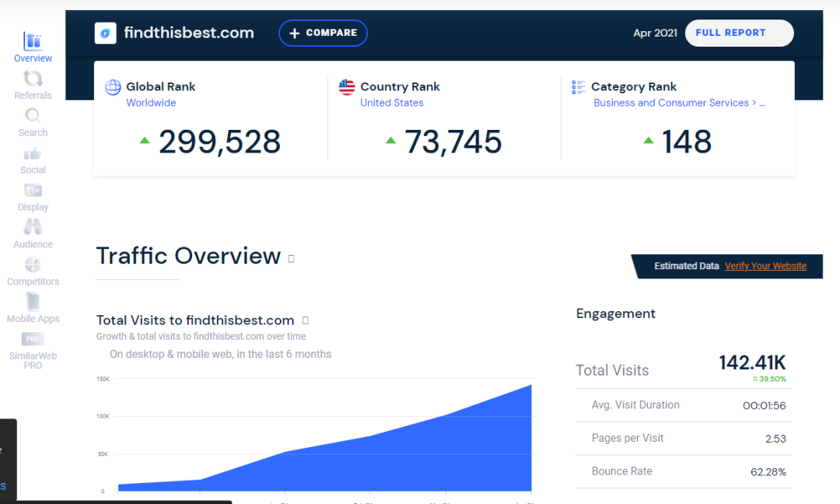This screenshot has height=504, width=840.
Task: Click the Global Rank globe icon
Action: point(113,87)
